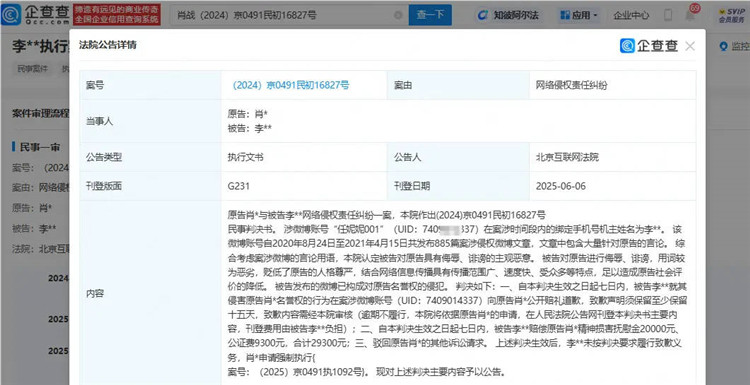Click the 企查查 logo inside the dialog
The height and width of the screenshot is (385, 750).
649,46
